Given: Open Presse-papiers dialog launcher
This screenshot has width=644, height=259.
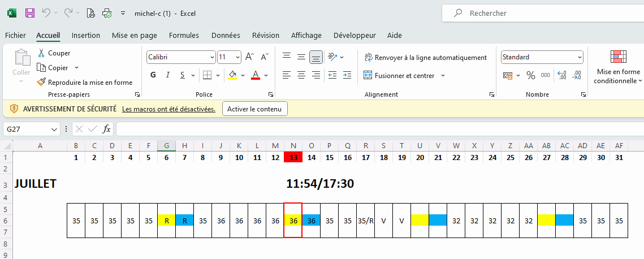Looking at the screenshot, I should click(x=137, y=94).
